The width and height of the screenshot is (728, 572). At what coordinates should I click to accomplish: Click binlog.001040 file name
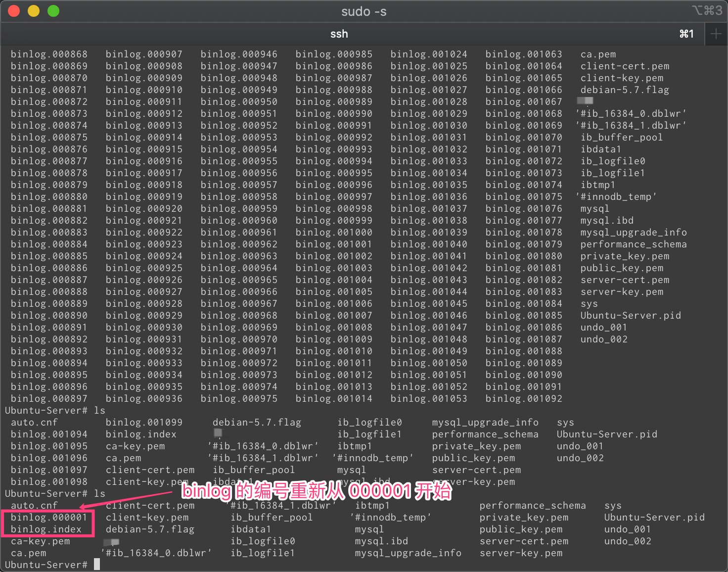(x=429, y=244)
